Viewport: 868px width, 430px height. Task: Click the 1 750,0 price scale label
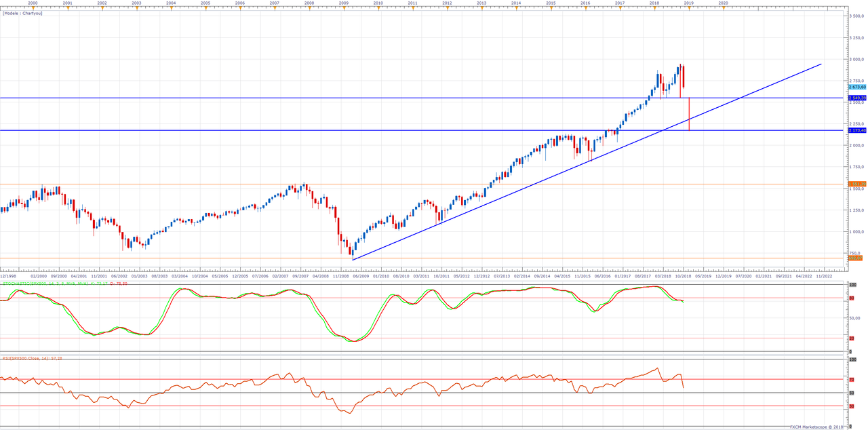(x=857, y=168)
